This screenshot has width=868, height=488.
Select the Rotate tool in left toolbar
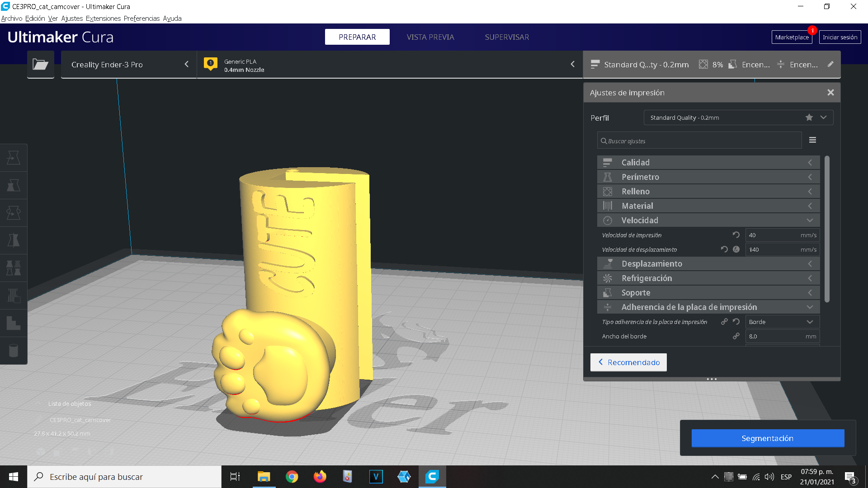point(14,213)
